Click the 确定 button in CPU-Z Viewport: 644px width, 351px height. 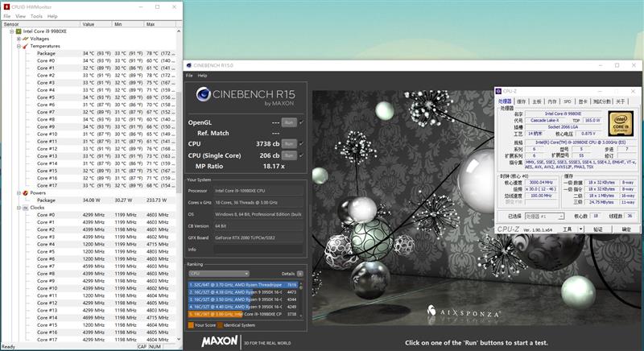coord(626,229)
